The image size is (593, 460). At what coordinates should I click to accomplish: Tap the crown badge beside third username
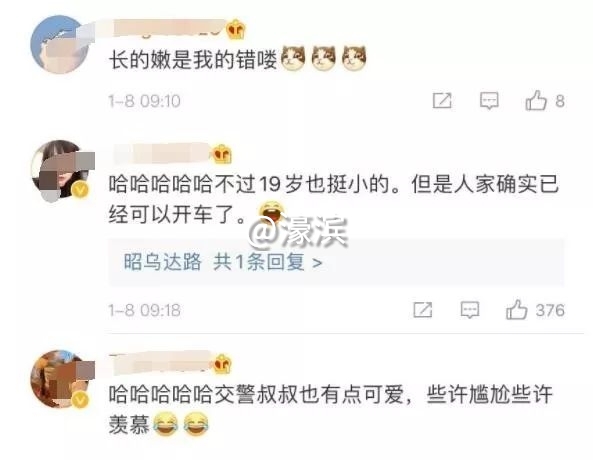click(x=222, y=364)
